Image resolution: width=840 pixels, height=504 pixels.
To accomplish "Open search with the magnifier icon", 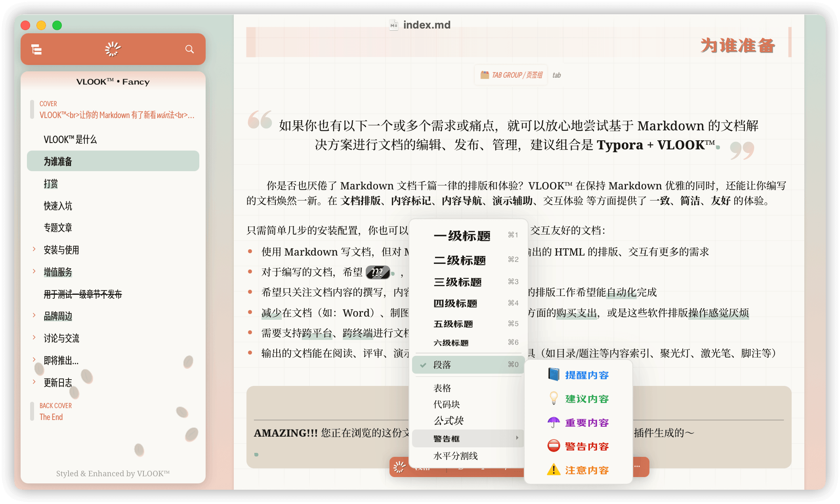I will [x=189, y=49].
